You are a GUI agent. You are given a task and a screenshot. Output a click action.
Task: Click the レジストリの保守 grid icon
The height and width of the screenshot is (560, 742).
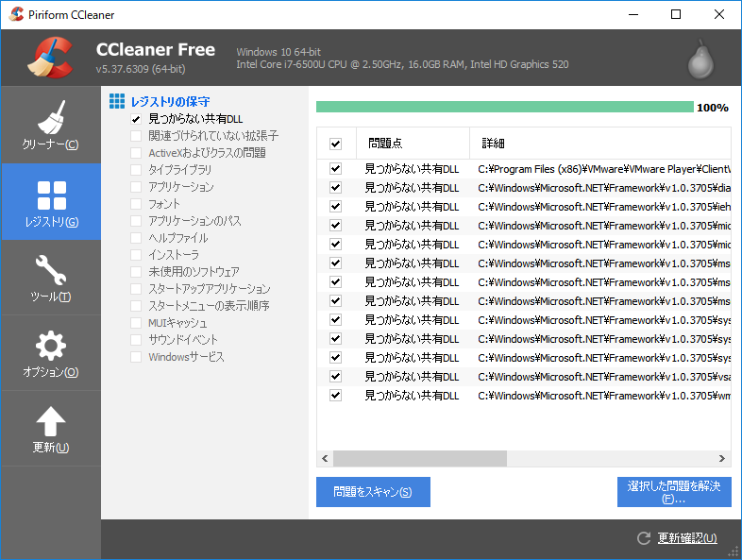117,101
